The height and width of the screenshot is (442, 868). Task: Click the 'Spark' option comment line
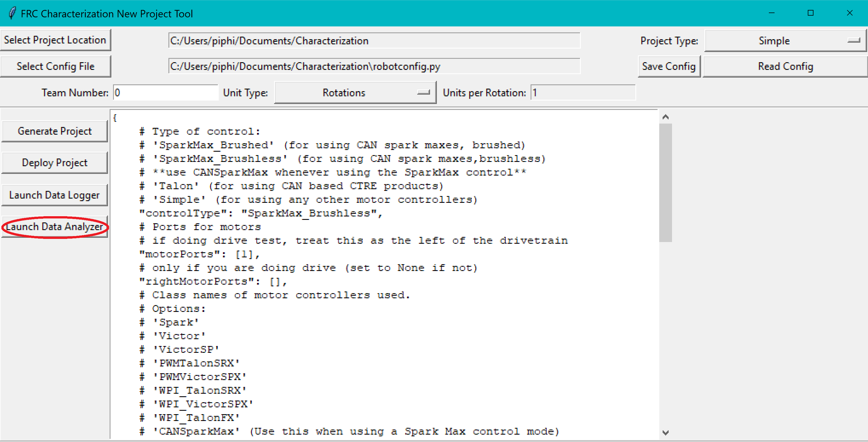tap(169, 322)
